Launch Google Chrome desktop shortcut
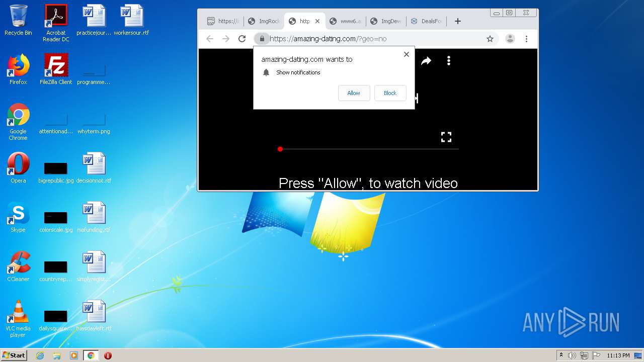This screenshot has width=644, height=362. [x=18, y=122]
